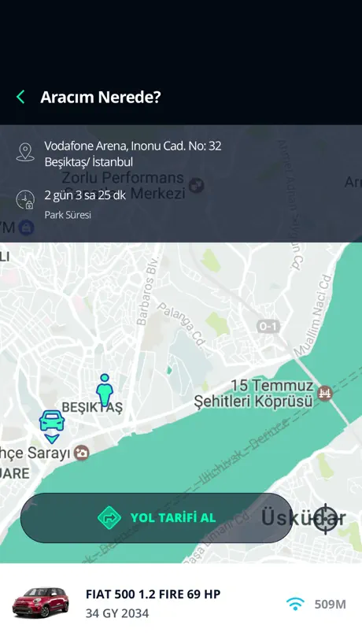Select the car marker on the map
Viewport: 362px width, 644px height.
coord(52,427)
